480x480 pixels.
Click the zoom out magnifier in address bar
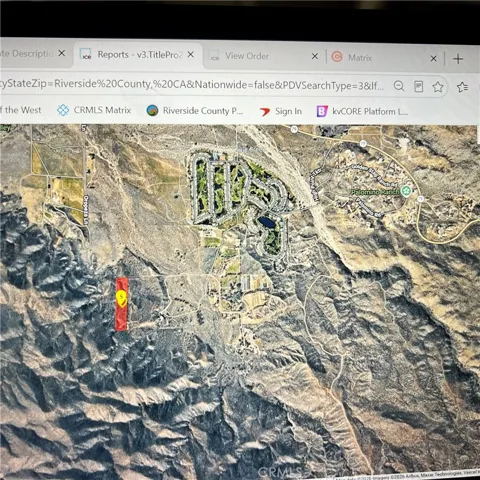(399, 86)
